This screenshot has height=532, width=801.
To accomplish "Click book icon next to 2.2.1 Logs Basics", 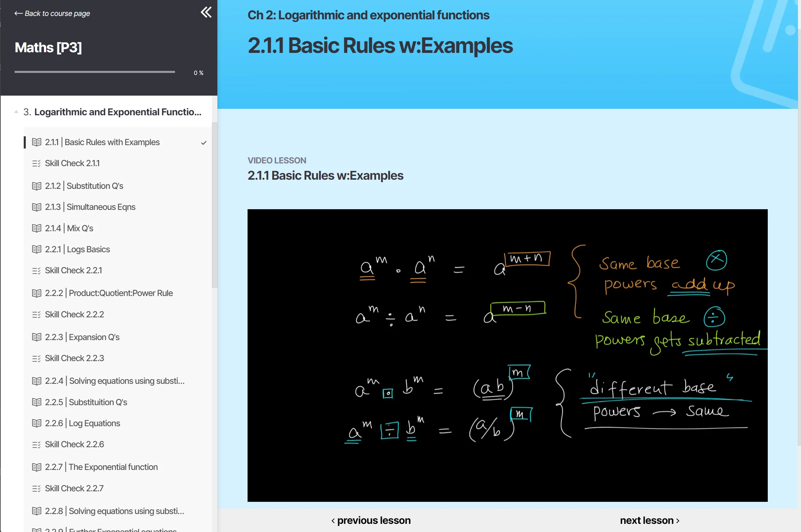I will (37, 249).
